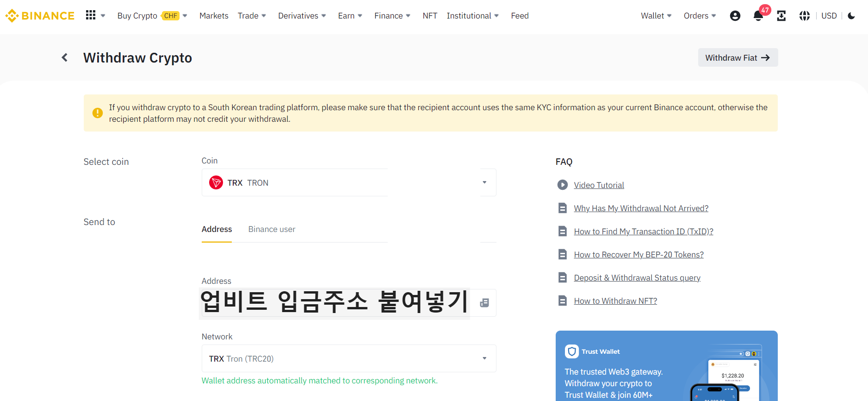
Task: Expand the Buy Crypto dropdown
Action: (x=152, y=16)
